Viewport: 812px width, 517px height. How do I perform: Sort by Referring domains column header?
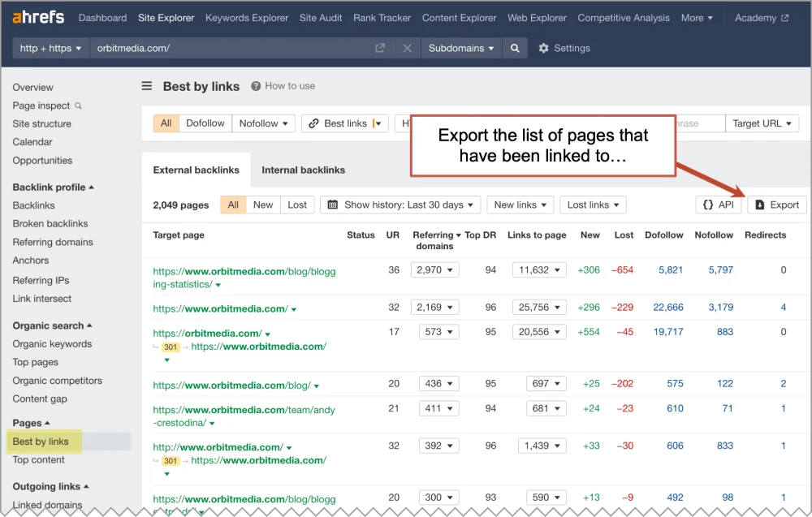pos(434,240)
